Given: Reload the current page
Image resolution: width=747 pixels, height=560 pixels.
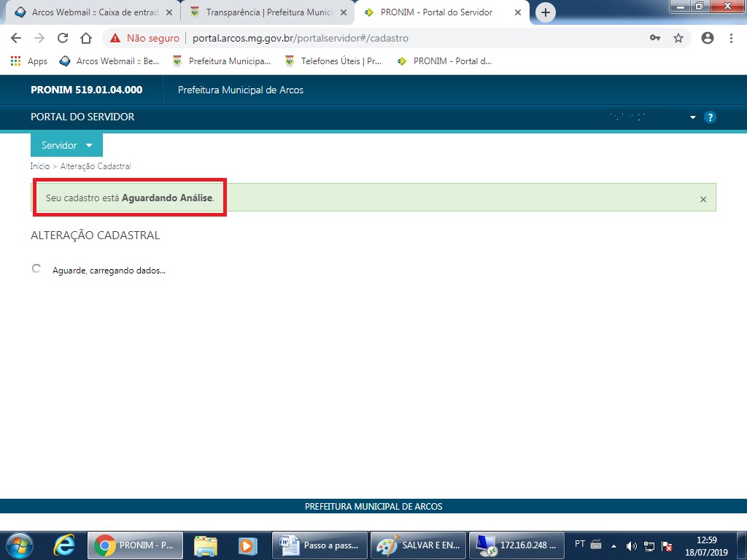Looking at the screenshot, I should [63, 38].
